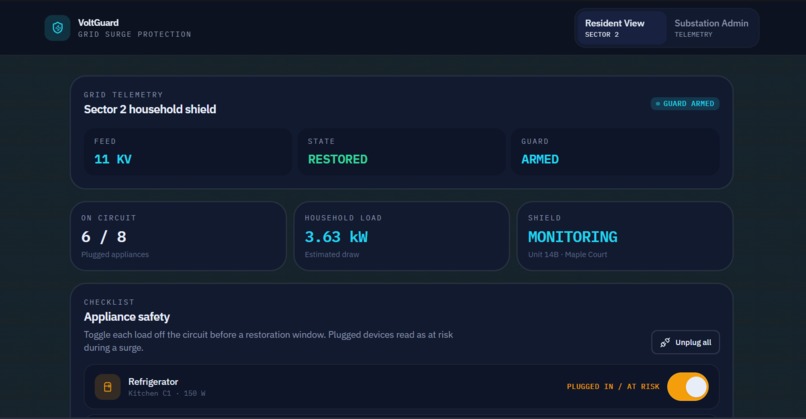Image resolution: width=806 pixels, height=419 pixels.
Task: Click the ON CIRCUIT 6 / 8 count
Action: coord(103,236)
